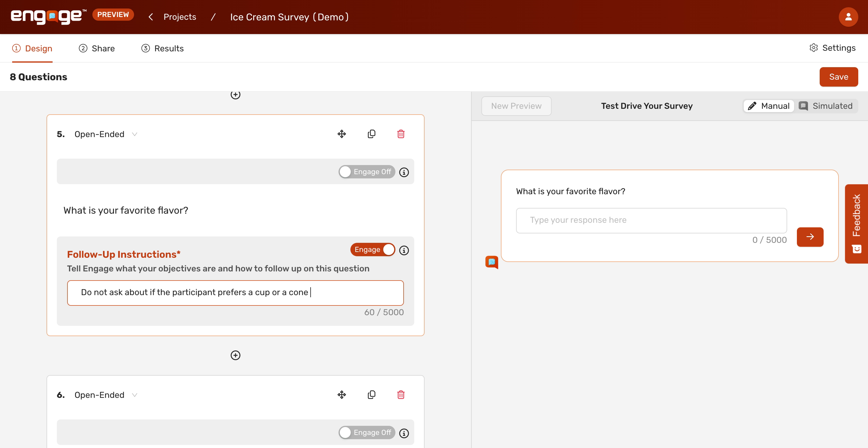The height and width of the screenshot is (448, 868).
Task: Add a question between questions 5 and 6
Action: click(235, 355)
